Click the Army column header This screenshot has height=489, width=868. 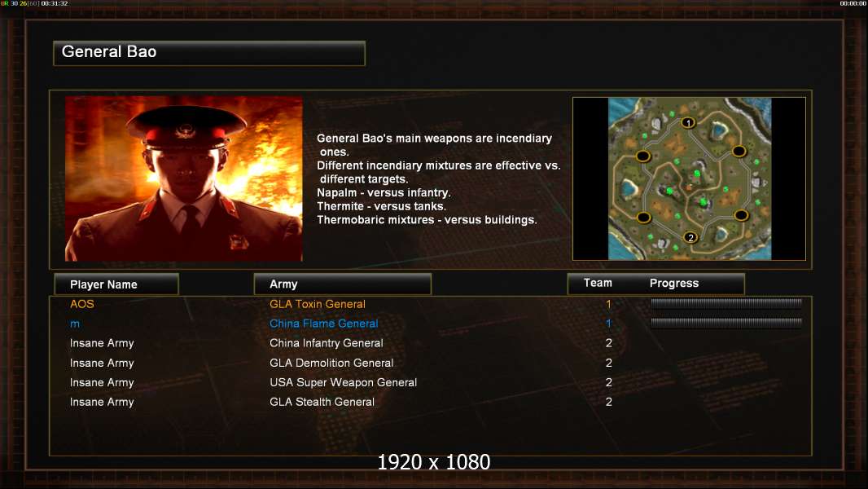[342, 284]
